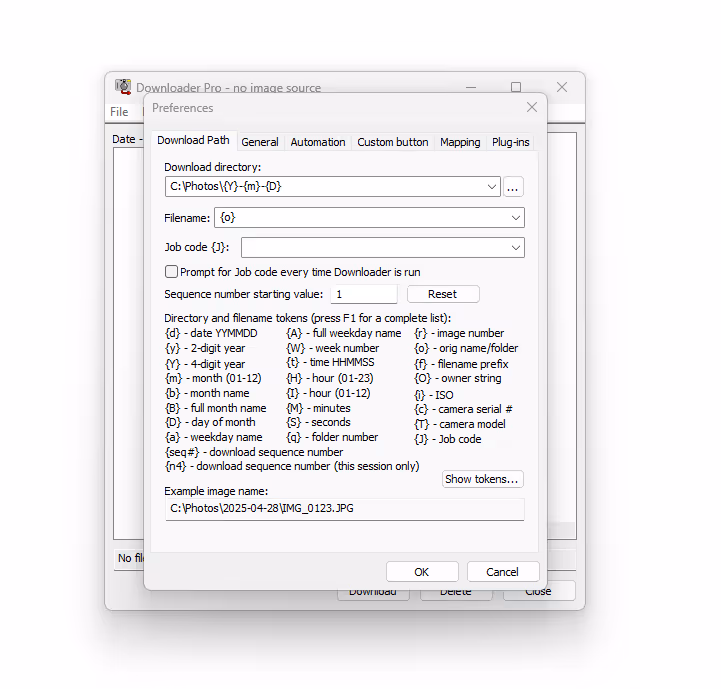Click the '{B} - full month name' token text
721x689 pixels.
[216, 408]
